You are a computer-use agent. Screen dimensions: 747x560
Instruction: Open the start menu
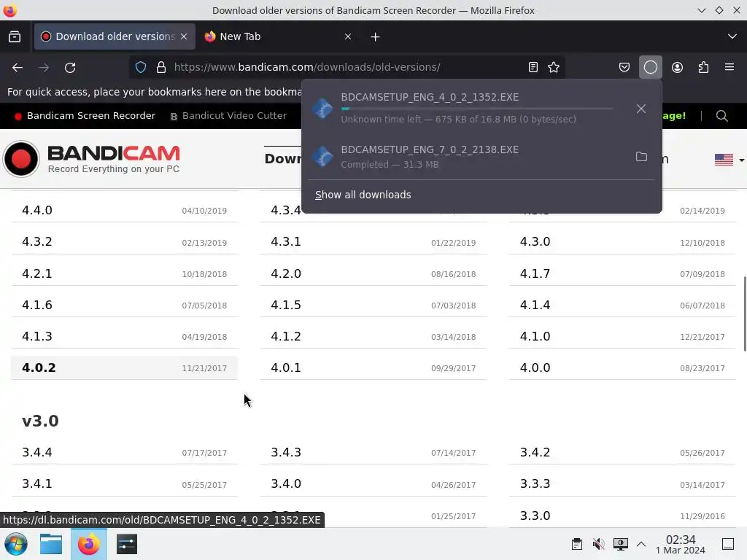pos(16,544)
